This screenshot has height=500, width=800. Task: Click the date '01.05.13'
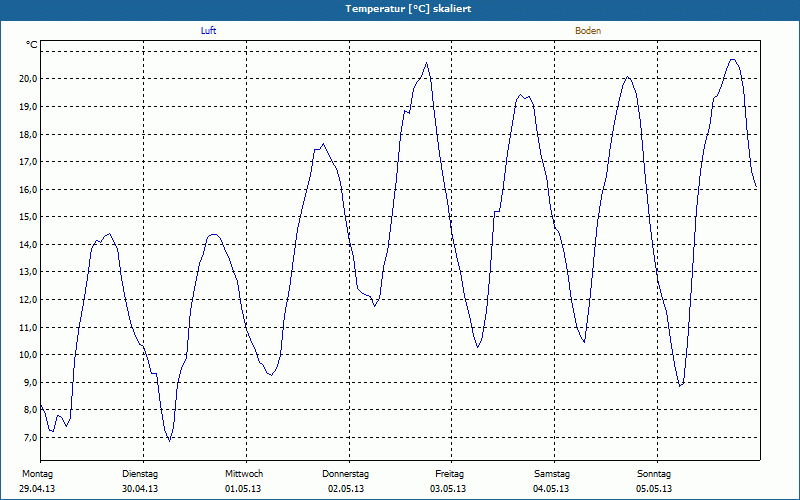click(x=243, y=489)
